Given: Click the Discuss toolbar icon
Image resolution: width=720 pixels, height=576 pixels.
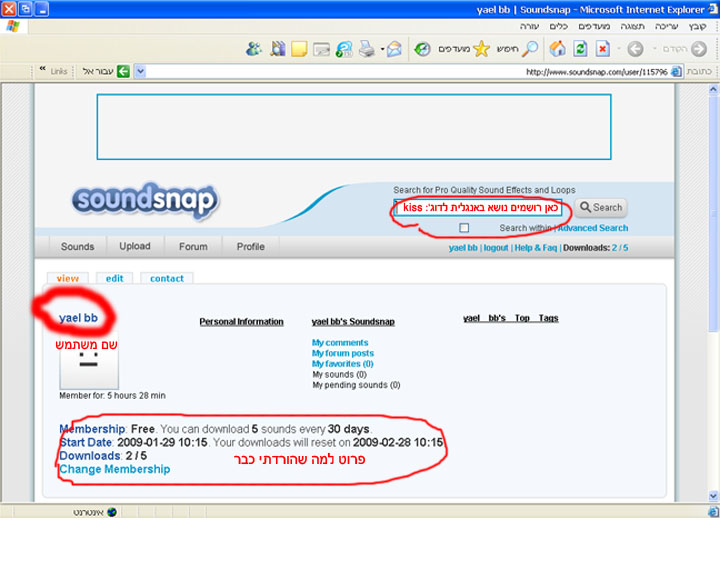Looking at the screenshot, I should [321, 49].
